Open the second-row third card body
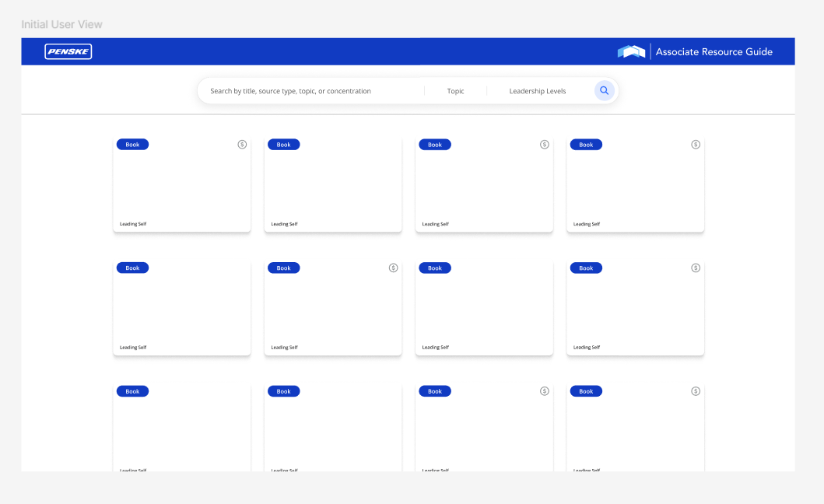 click(484, 307)
